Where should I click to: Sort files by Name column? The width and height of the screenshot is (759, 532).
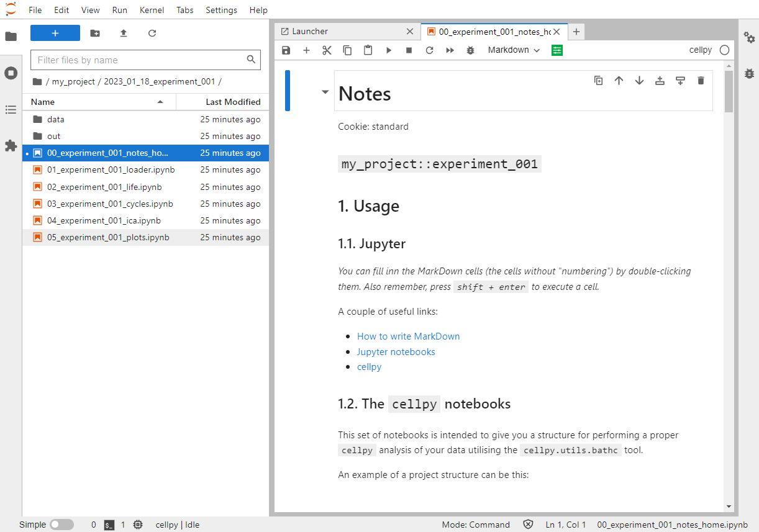point(99,102)
